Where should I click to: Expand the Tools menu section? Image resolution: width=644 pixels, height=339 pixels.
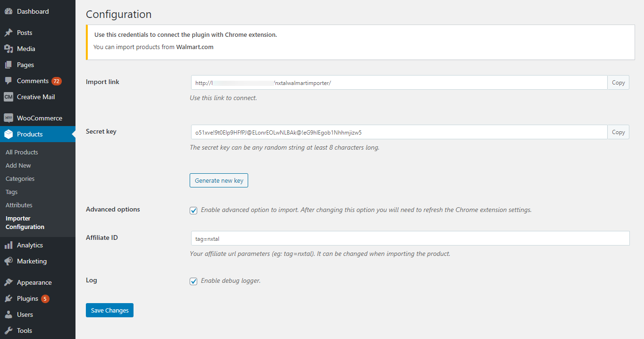[x=24, y=330]
